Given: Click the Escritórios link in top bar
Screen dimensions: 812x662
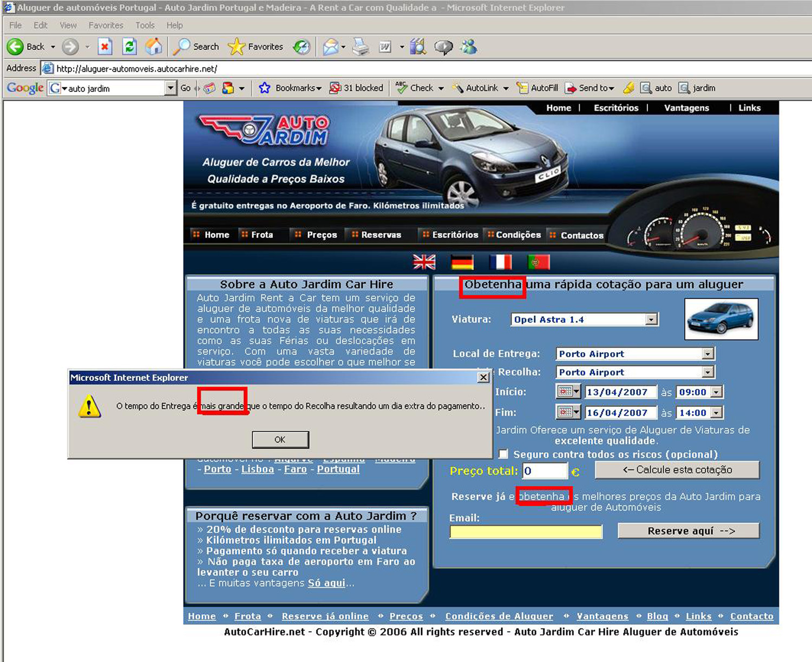Looking at the screenshot, I should 616,108.
